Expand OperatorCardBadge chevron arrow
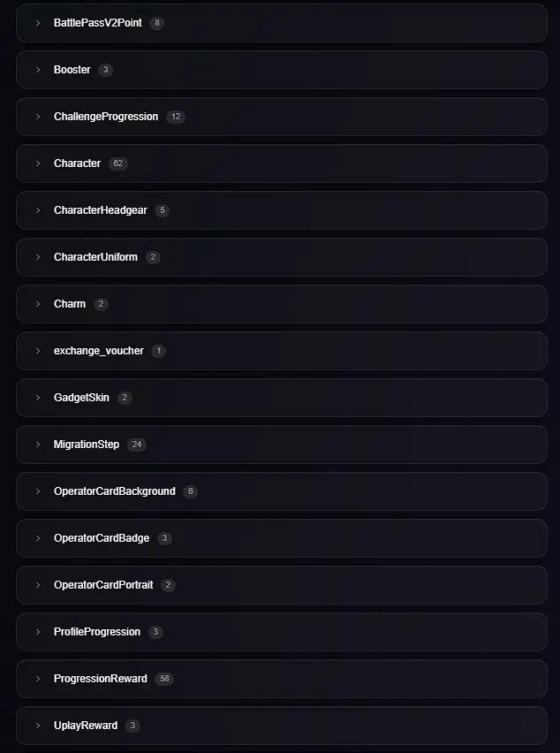 tap(38, 538)
